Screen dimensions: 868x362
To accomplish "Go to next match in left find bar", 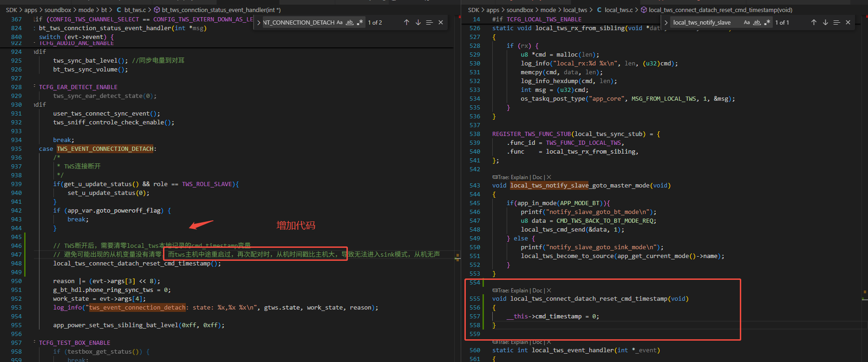I will (418, 22).
